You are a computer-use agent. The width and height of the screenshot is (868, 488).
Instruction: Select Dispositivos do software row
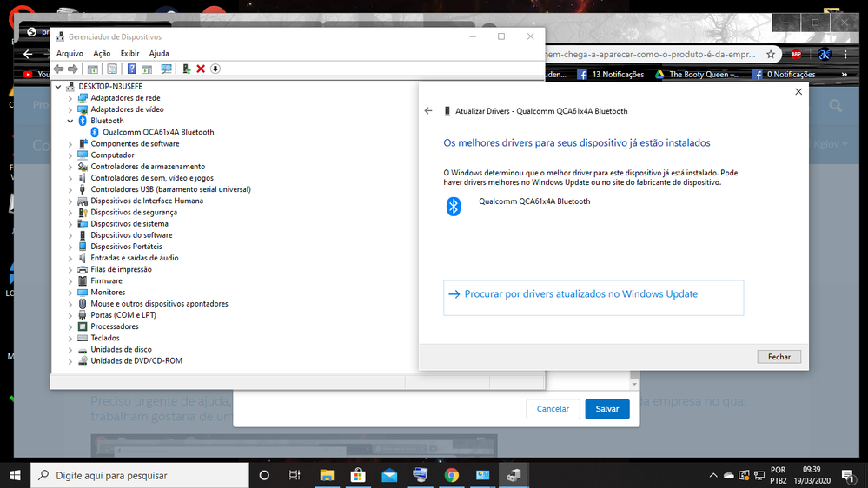click(131, 235)
